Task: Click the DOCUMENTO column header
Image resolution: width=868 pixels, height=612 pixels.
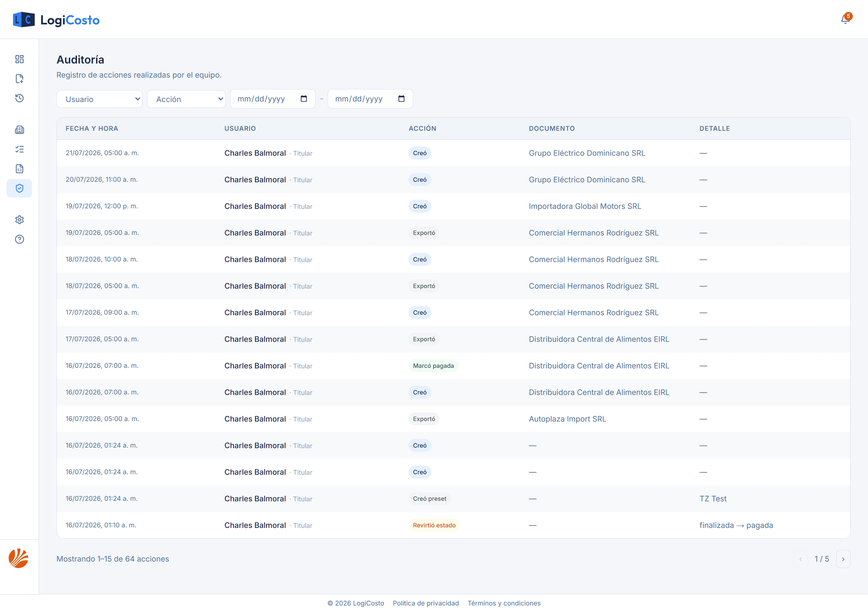Action: 551,129
